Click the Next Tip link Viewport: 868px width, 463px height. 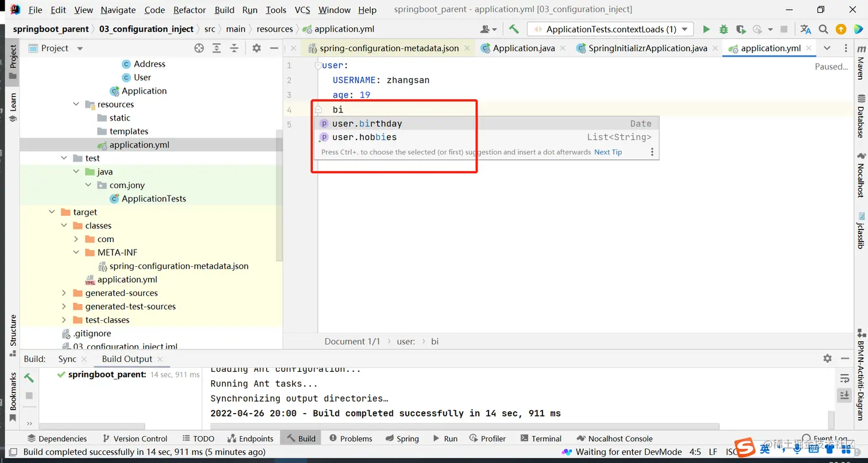click(608, 152)
